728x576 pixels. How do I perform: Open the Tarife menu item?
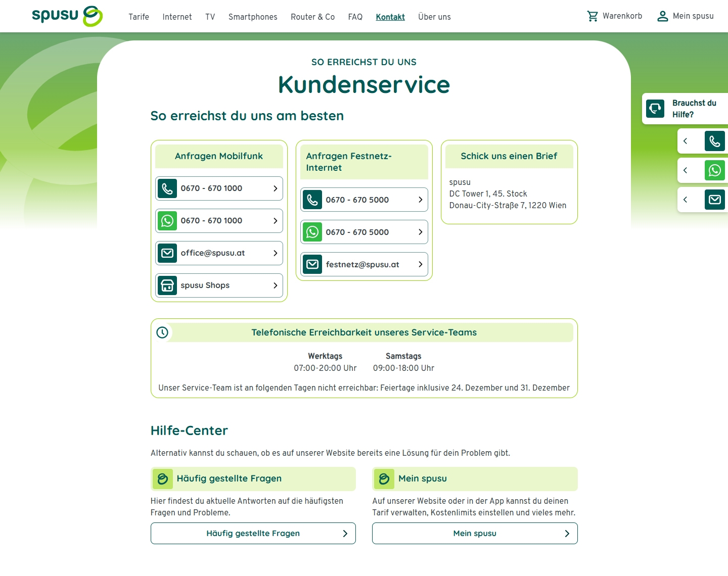[139, 17]
